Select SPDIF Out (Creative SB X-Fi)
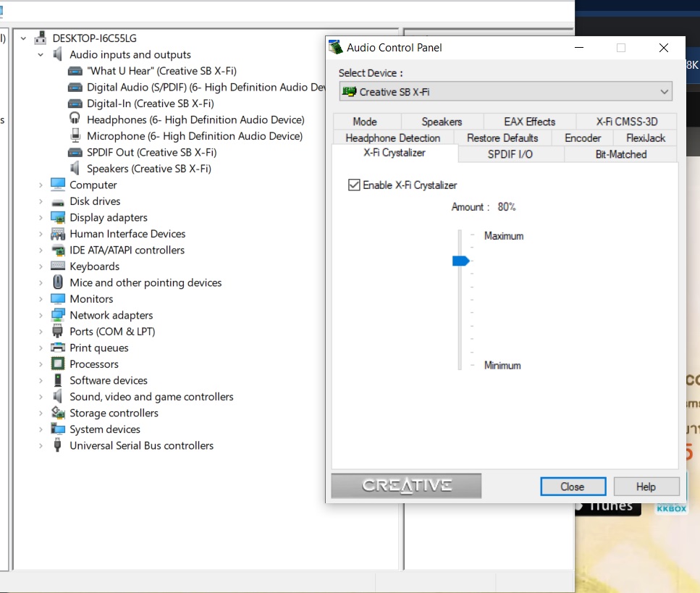Viewport: 700px width, 593px height. (x=152, y=152)
